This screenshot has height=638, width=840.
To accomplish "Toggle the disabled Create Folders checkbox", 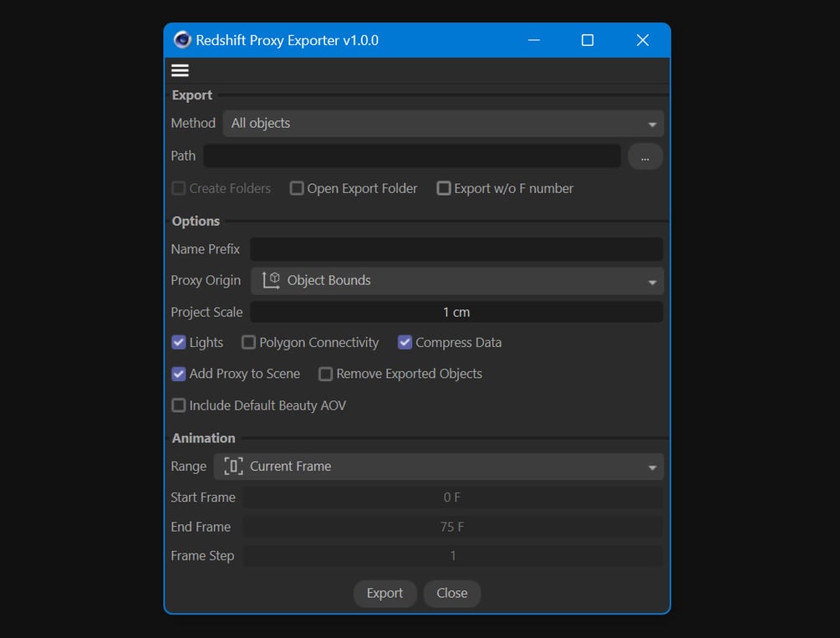I will click(x=178, y=188).
